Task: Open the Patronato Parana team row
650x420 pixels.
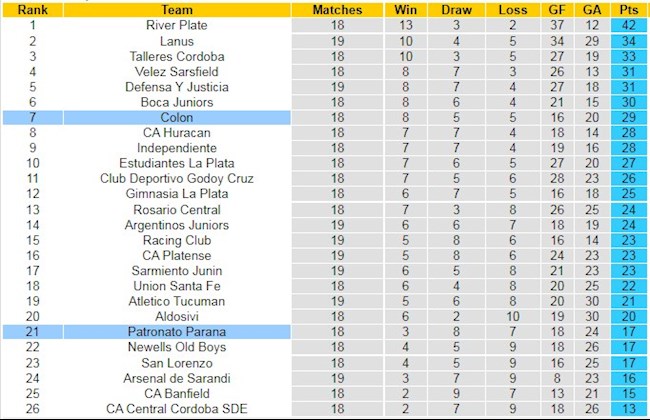Action: point(177,332)
